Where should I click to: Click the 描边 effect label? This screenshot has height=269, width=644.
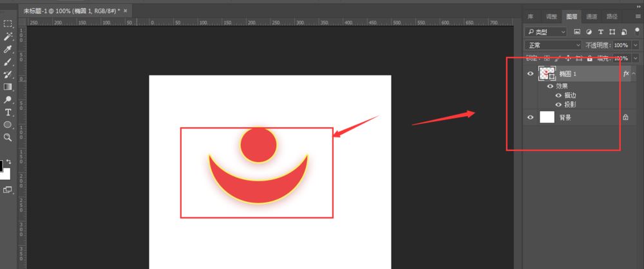coord(571,95)
